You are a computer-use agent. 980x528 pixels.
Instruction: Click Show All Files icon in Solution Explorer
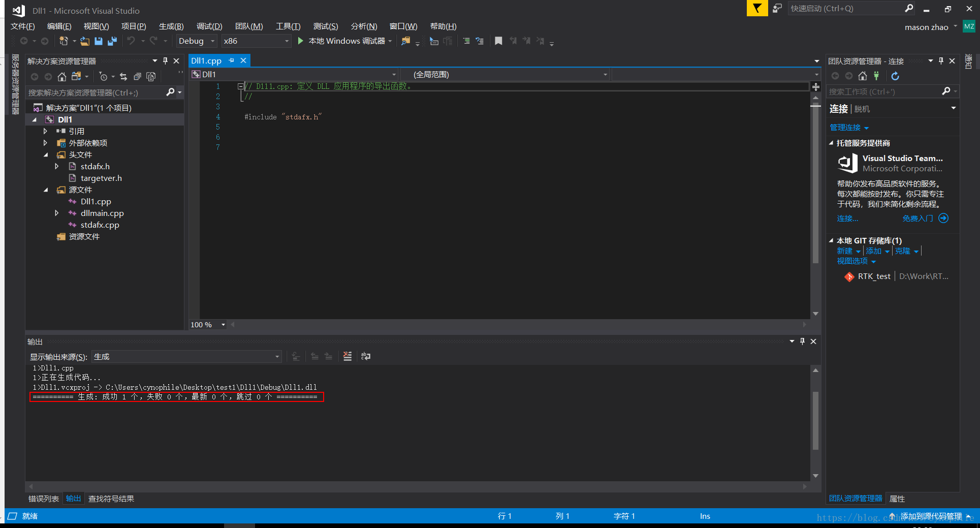pyautogui.click(x=151, y=77)
